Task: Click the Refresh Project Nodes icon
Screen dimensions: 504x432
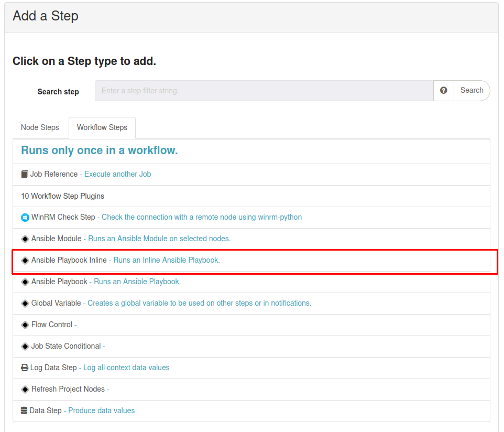Action: click(25, 390)
